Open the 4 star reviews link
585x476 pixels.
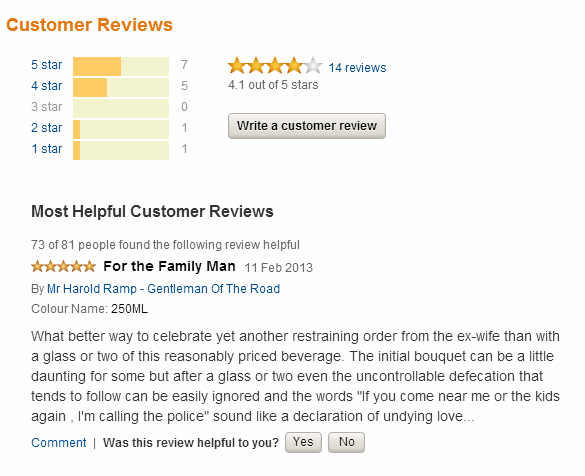coord(46,86)
